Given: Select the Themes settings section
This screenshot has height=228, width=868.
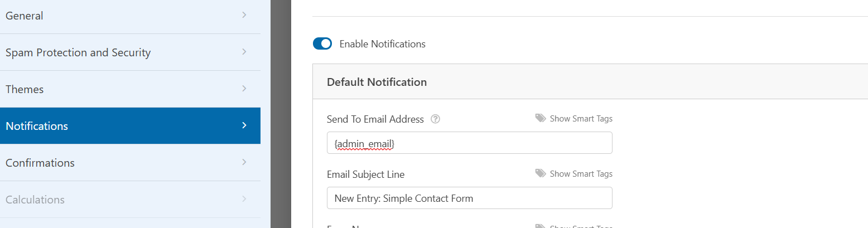Looking at the screenshot, I should pyautogui.click(x=130, y=89).
